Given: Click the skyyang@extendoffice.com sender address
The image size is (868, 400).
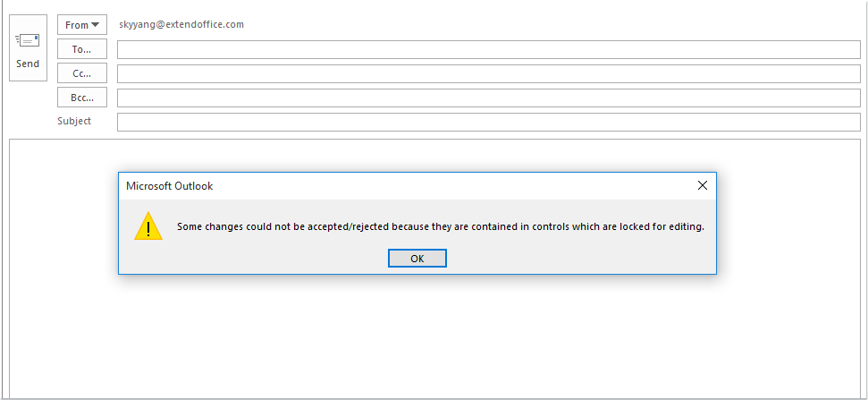Looking at the screenshot, I should pyautogui.click(x=181, y=24).
